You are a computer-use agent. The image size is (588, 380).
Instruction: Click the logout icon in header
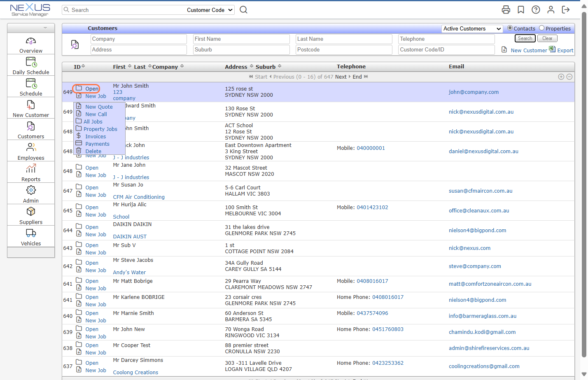(x=566, y=9)
